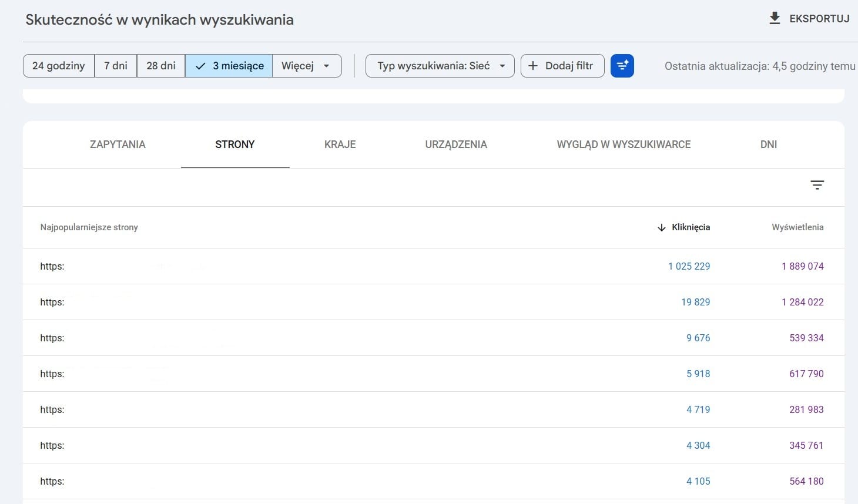This screenshot has height=504, width=858.
Task: Open the https page in the 19 829 row
Action: click(52, 302)
